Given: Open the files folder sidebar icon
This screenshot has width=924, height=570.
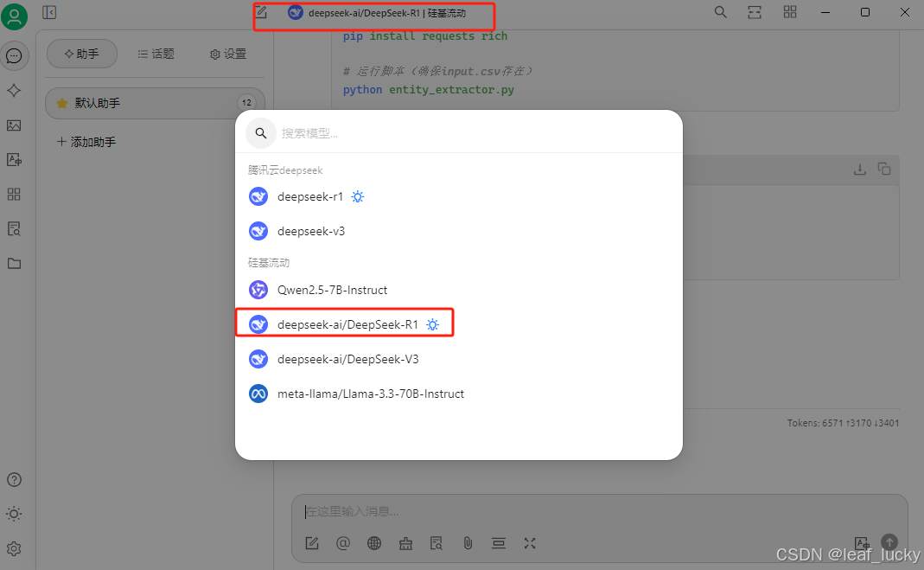Looking at the screenshot, I should click(x=14, y=264).
